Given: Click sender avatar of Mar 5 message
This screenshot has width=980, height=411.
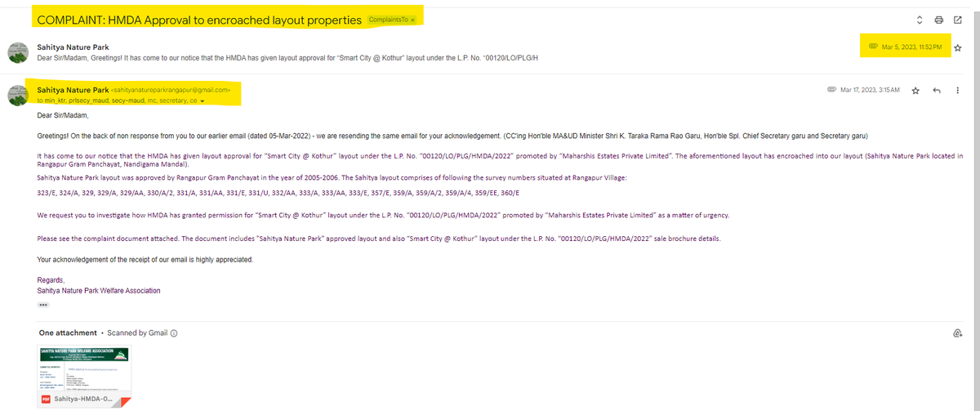Looking at the screenshot, I should point(17,52).
